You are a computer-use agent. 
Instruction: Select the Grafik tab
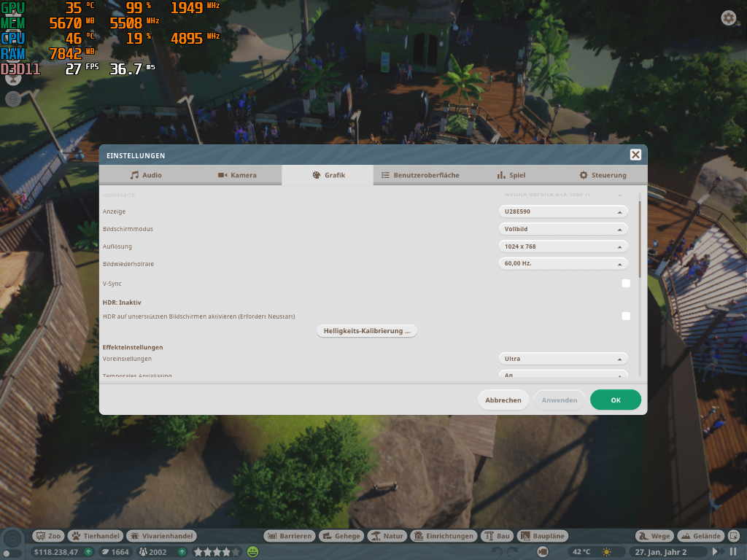point(328,175)
